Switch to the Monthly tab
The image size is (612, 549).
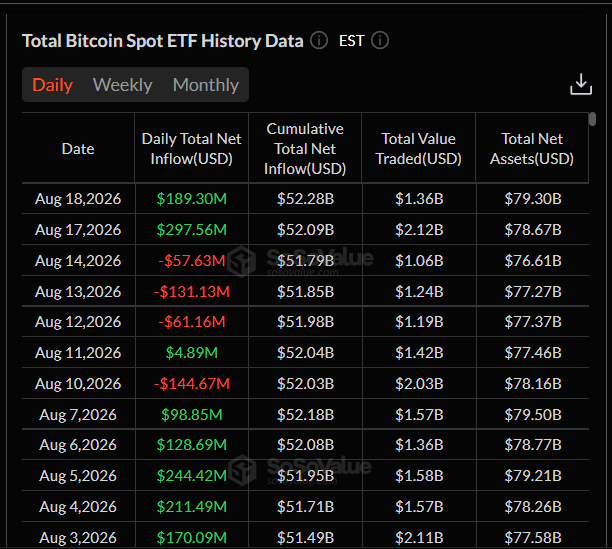pos(206,85)
